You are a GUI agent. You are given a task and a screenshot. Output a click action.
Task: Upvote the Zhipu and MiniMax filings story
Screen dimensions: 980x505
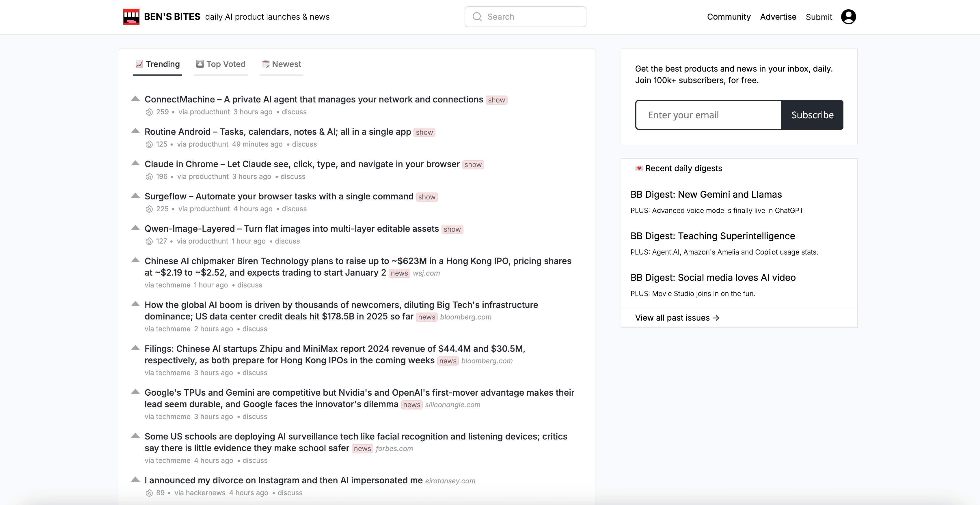point(135,348)
